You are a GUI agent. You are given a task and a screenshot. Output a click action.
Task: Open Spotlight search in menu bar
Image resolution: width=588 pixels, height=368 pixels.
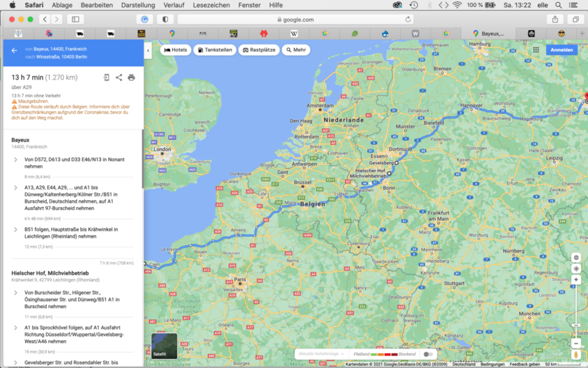pos(558,5)
